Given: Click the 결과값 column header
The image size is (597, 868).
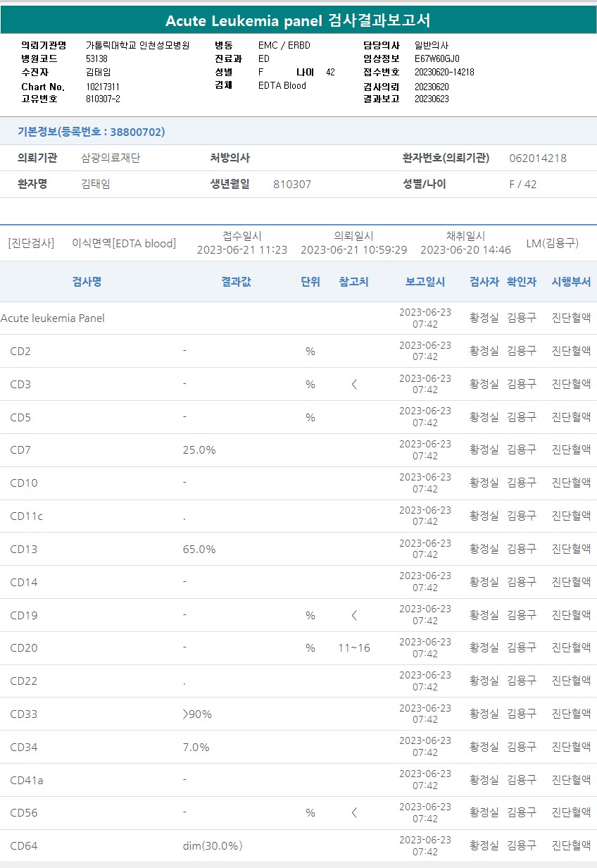Looking at the screenshot, I should click(236, 282).
